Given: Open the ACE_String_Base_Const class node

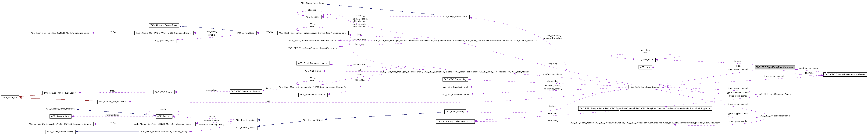Looking at the screenshot, I should tap(313, 3).
